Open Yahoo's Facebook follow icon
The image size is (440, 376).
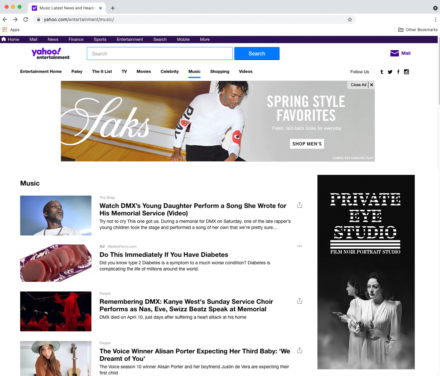[x=398, y=72]
